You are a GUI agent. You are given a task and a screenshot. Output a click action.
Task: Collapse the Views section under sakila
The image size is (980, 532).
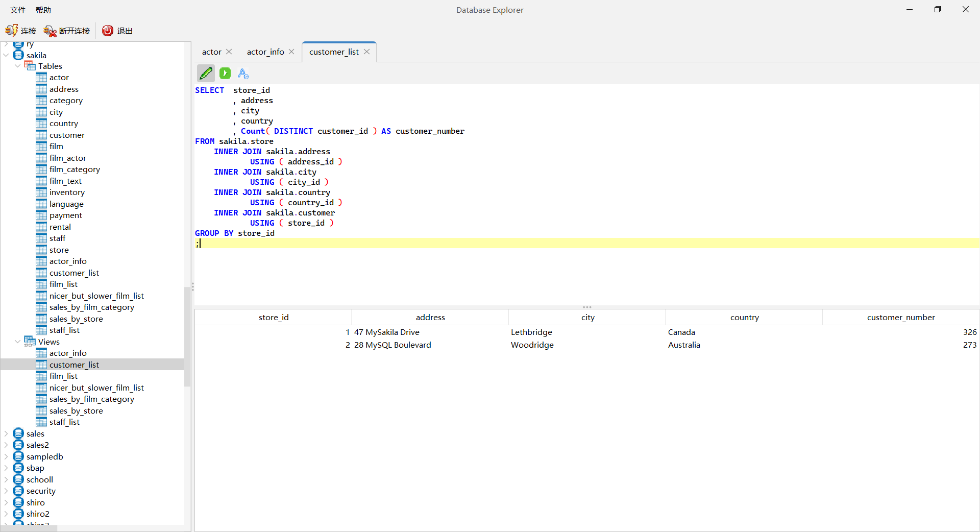point(18,341)
